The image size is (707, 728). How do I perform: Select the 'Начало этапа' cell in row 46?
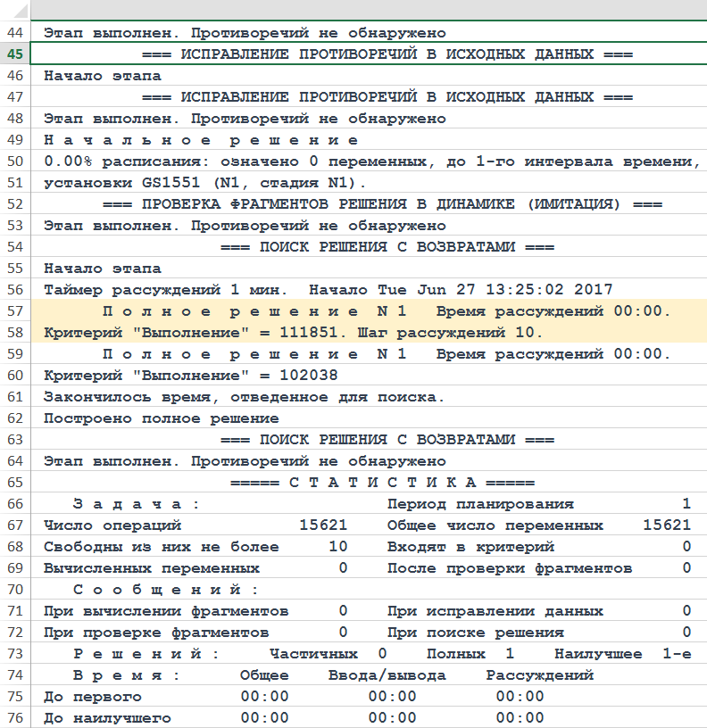pos(103,76)
